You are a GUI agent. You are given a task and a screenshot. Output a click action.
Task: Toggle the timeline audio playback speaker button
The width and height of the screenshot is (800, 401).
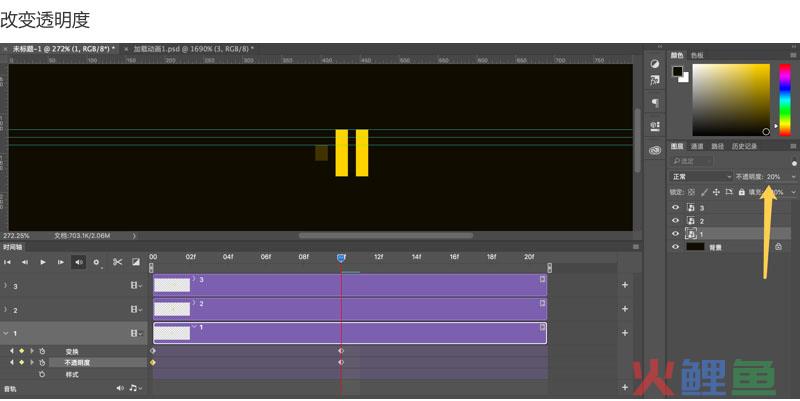[78, 262]
